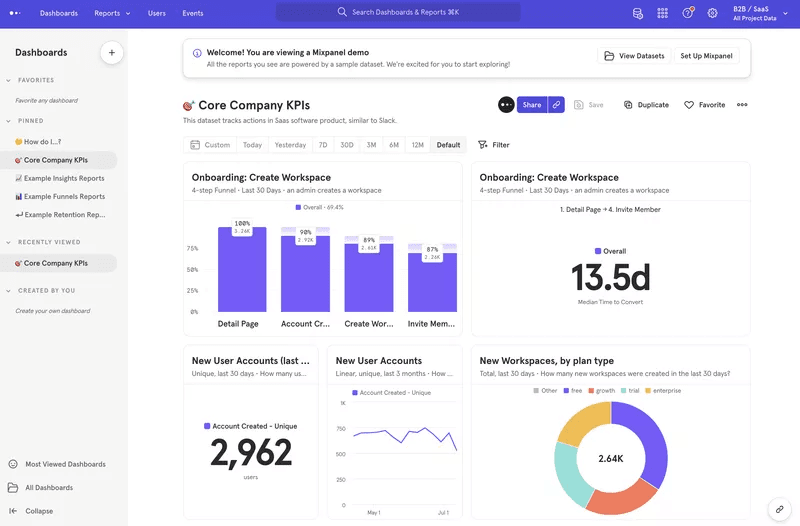Image resolution: width=800 pixels, height=526 pixels.
Task: Collapse the Pinned section in sidebar
Action: coord(9,121)
